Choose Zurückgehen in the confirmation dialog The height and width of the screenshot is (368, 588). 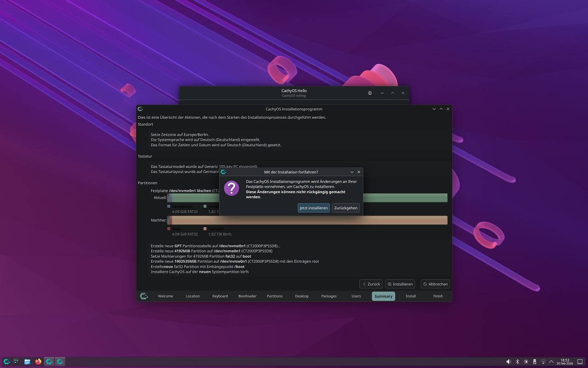click(346, 208)
